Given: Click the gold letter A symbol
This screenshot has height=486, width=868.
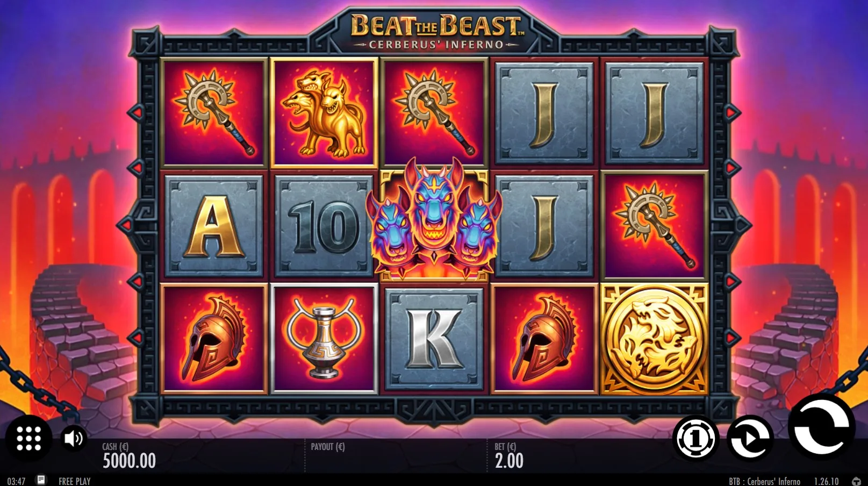Looking at the screenshot, I should click(x=214, y=226).
